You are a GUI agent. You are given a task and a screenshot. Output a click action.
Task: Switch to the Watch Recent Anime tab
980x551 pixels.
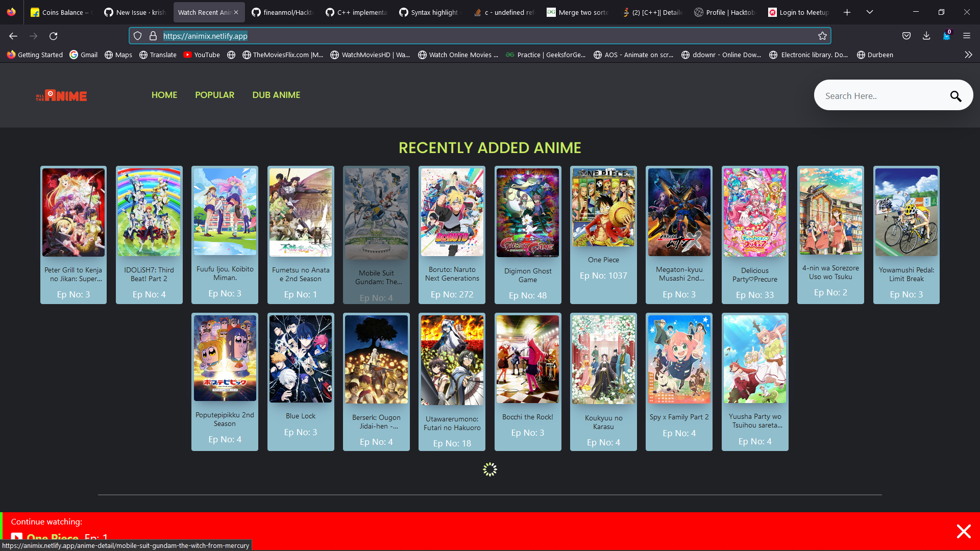pyautogui.click(x=203, y=12)
